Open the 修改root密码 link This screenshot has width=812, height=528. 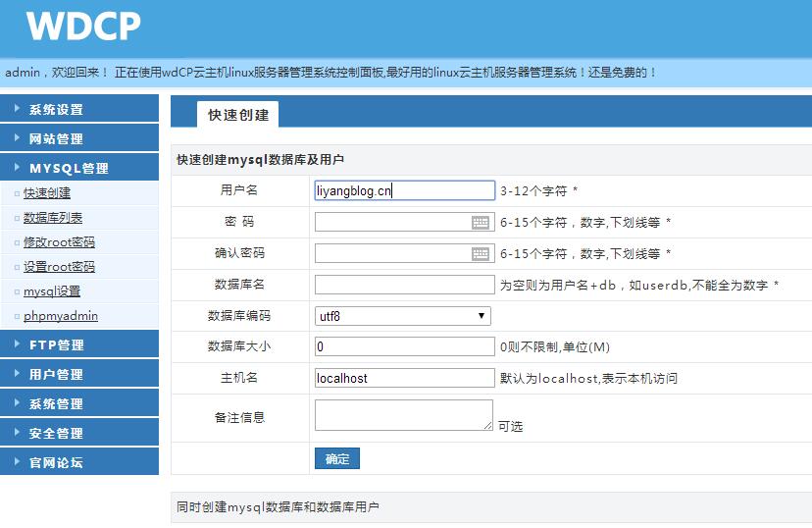coord(59,242)
